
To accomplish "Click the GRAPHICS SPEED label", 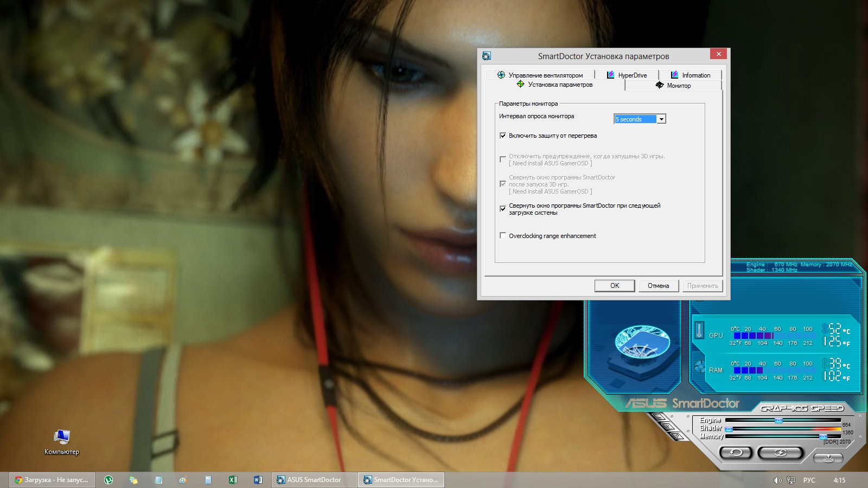I will [802, 408].
